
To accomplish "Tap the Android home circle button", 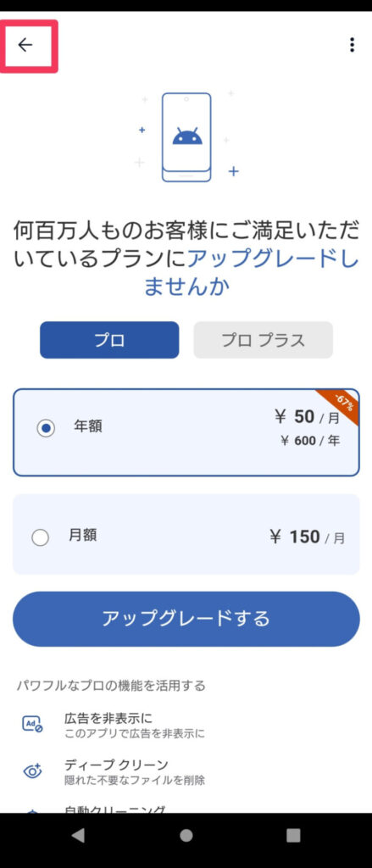I will point(186,835).
